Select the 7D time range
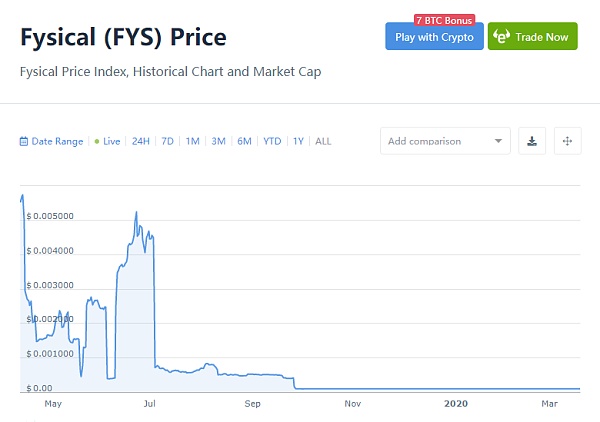Image resolution: width=600 pixels, height=422 pixels. click(167, 142)
